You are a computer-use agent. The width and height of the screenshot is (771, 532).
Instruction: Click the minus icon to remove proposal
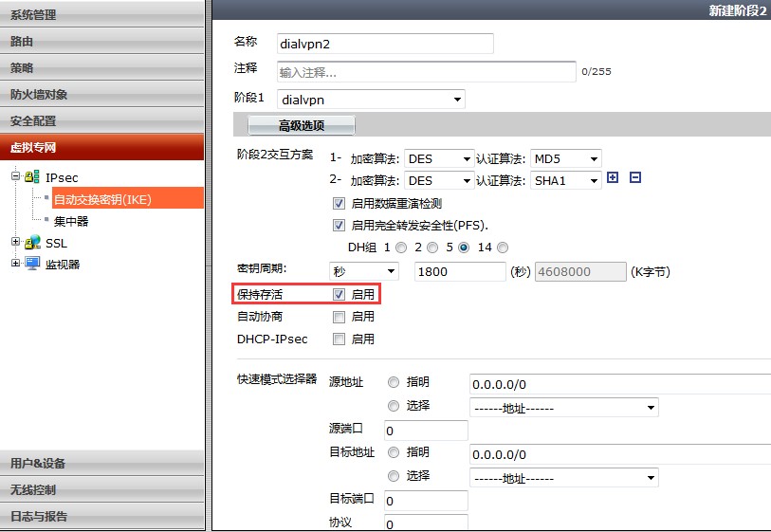[x=635, y=177]
